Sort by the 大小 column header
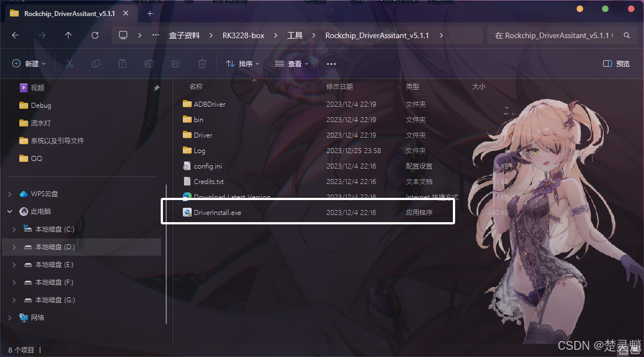 478,87
